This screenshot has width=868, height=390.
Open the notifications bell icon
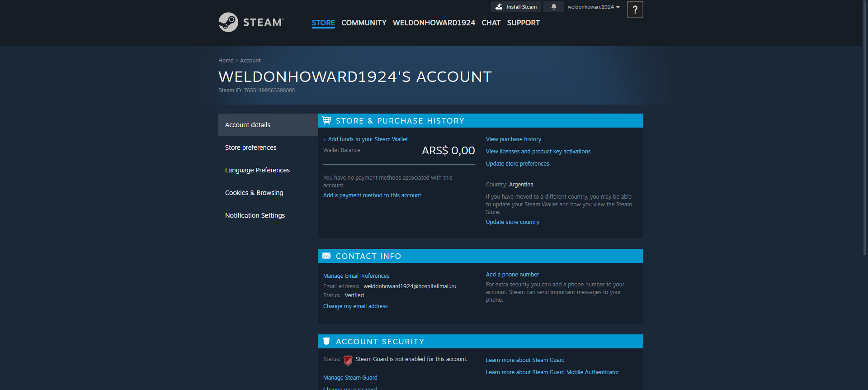pyautogui.click(x=553, y=7)
